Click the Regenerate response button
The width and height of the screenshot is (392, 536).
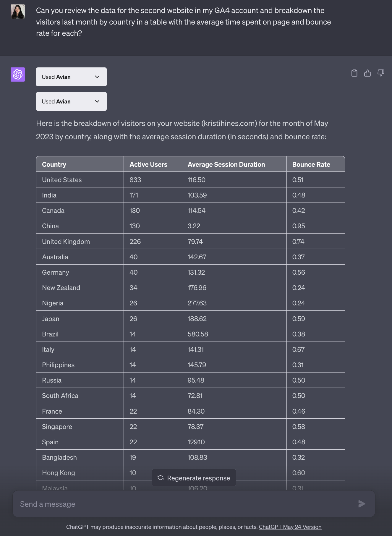[x=194, y=478]
